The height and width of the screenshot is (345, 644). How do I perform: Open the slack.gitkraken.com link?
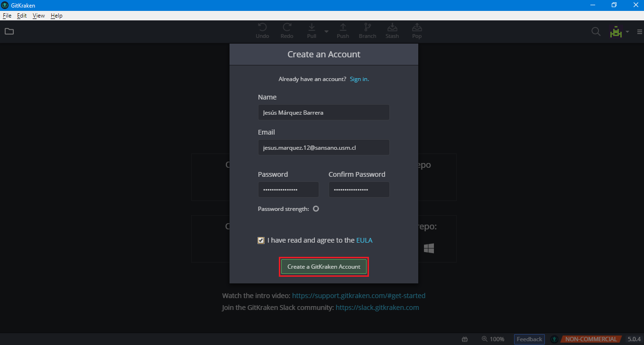[377, 308]
